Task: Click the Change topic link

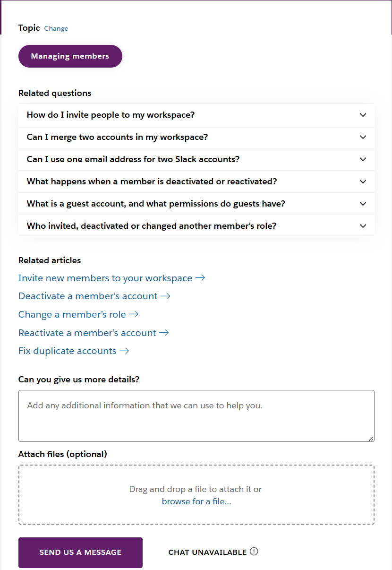Action: pyautogui.click(x=56, y=28)
